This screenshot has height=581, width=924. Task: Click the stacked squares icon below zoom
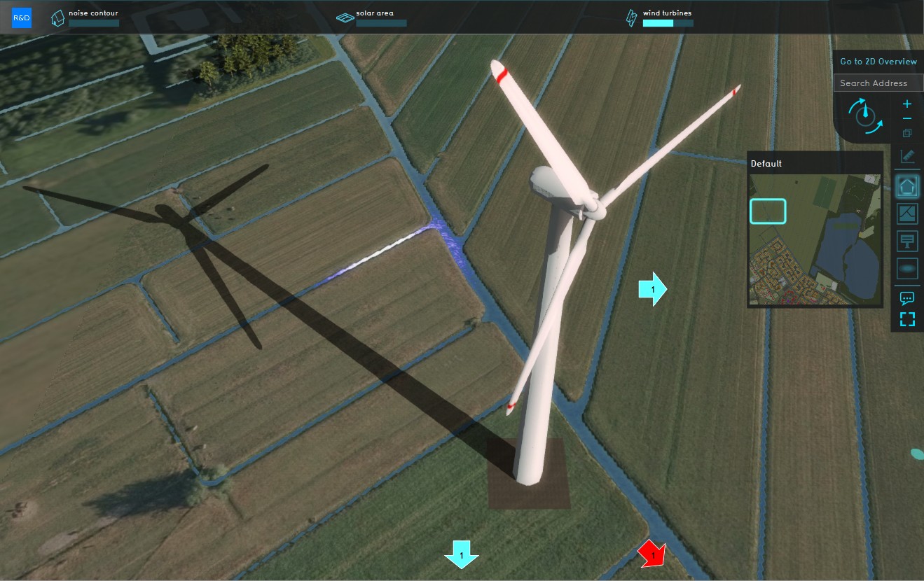tap(907, 133)
